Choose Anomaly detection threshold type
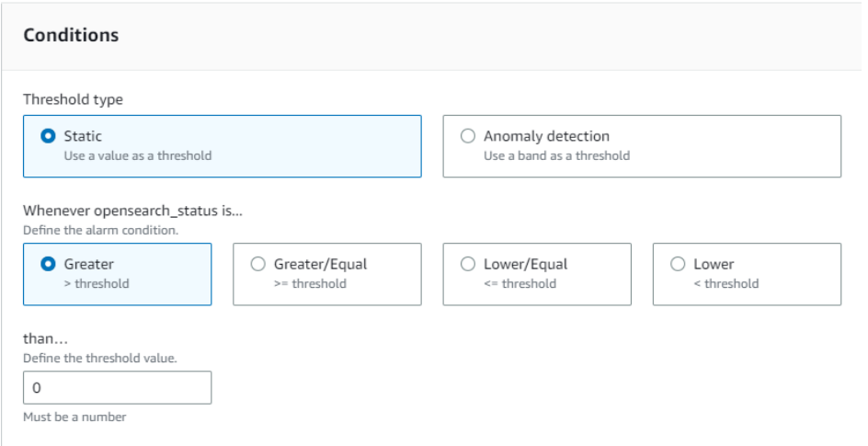The width and height of the screenshot is (868, 446). tap(468, 136)
